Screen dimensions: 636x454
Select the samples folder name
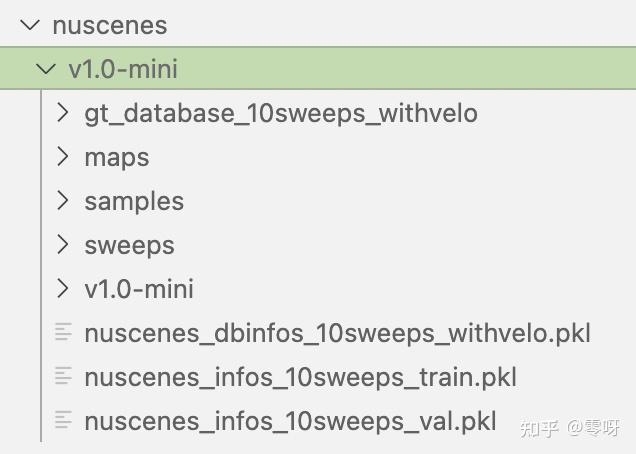coord(134,202)
